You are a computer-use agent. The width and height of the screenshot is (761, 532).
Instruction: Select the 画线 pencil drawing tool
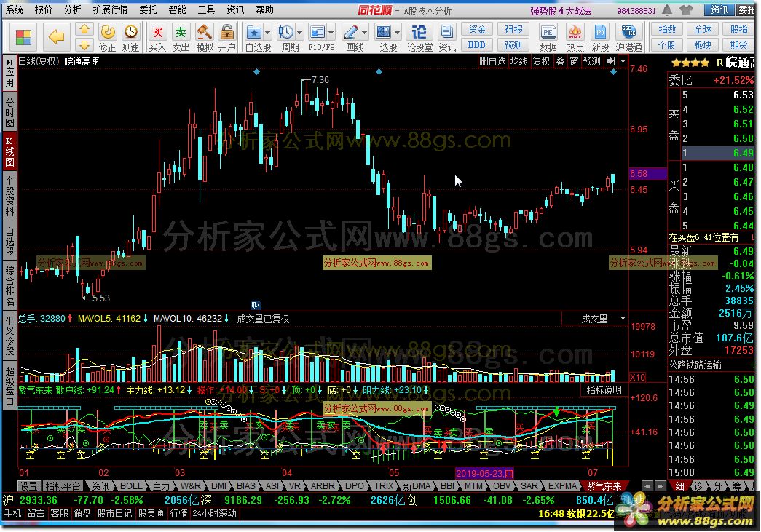(351, 33)
